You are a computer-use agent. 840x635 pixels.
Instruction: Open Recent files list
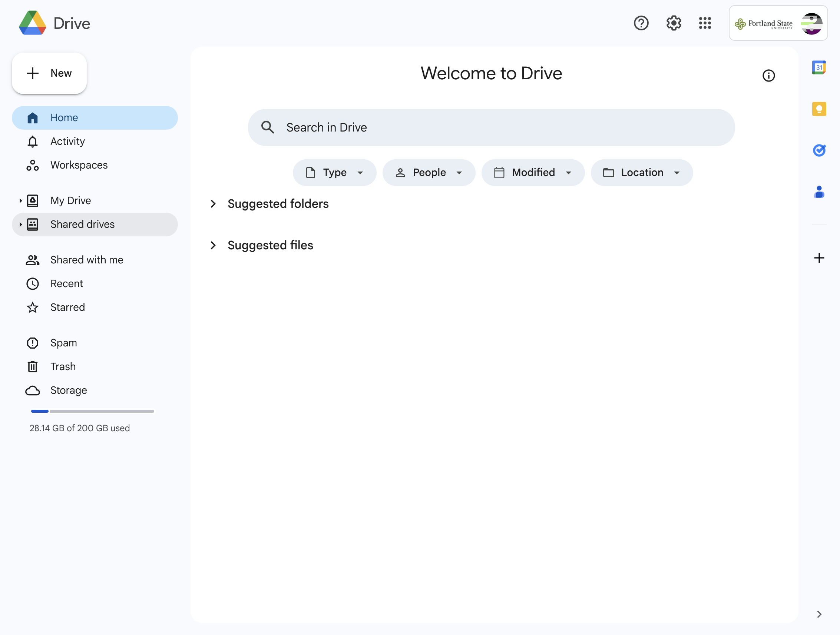coord(95,283)
